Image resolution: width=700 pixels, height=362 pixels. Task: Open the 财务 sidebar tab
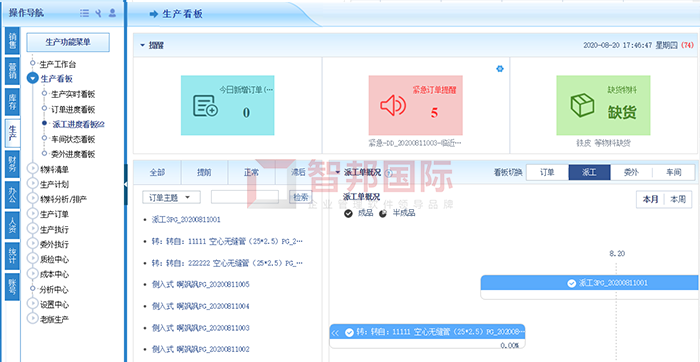[x=12, y=163]
